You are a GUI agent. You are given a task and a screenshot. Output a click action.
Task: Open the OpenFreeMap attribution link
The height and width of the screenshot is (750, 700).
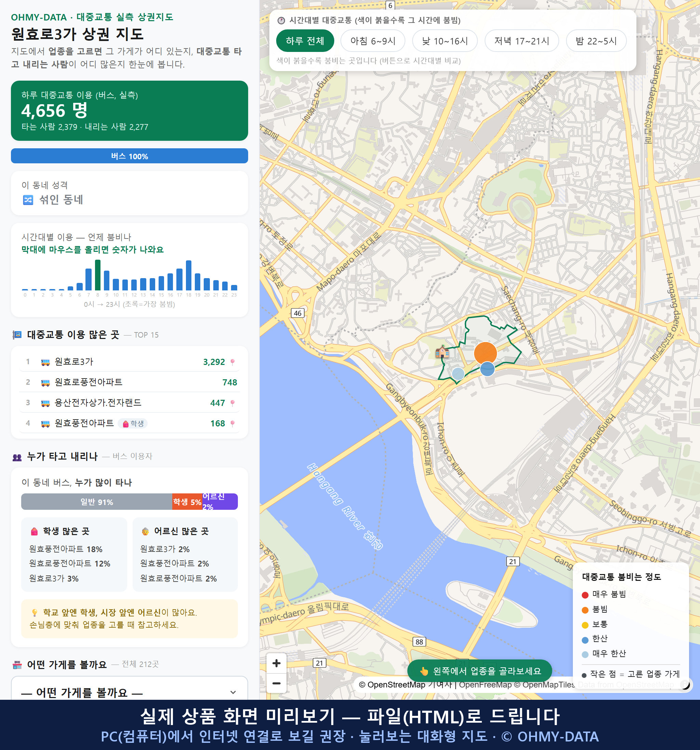pyautogui.click(x=485, y=685)
